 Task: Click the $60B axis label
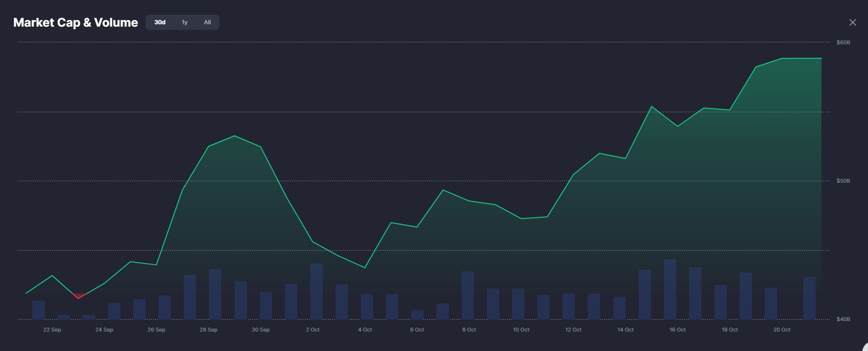coord(843,42)
